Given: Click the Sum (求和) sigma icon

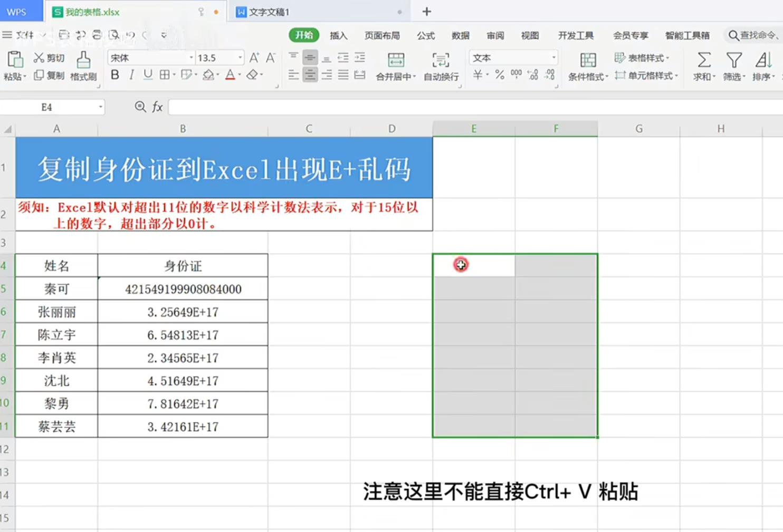Looking at the screenshot, I should 704,60.
